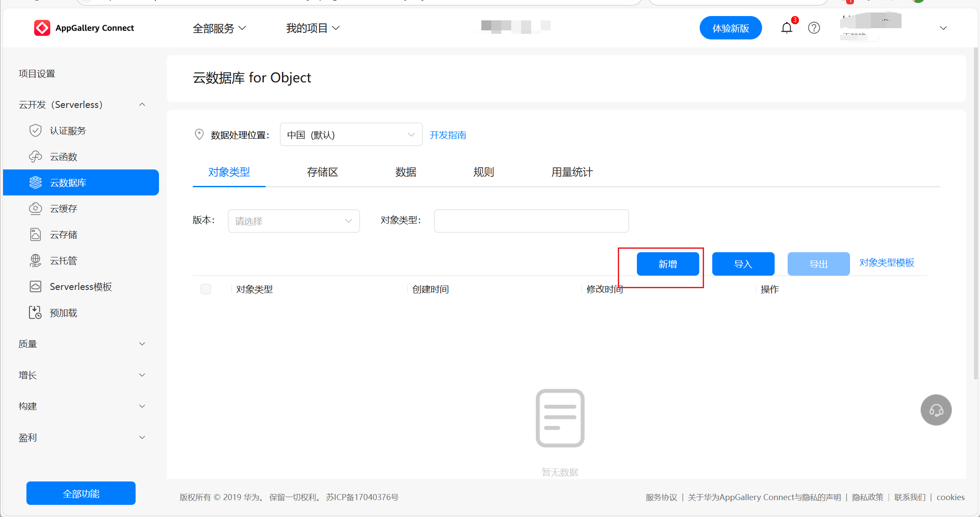
Task: Click the notification bell icon
Action: [x=786, y=28]
